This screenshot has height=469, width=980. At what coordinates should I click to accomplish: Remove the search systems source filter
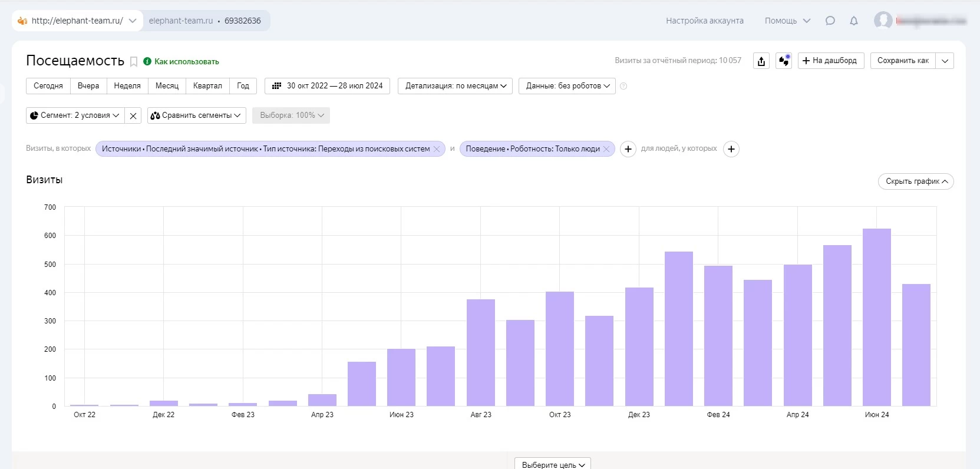[x=437, y=149]
